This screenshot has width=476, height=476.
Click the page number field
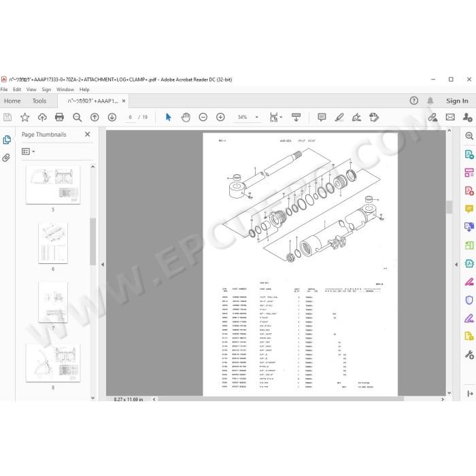(131, 117)
